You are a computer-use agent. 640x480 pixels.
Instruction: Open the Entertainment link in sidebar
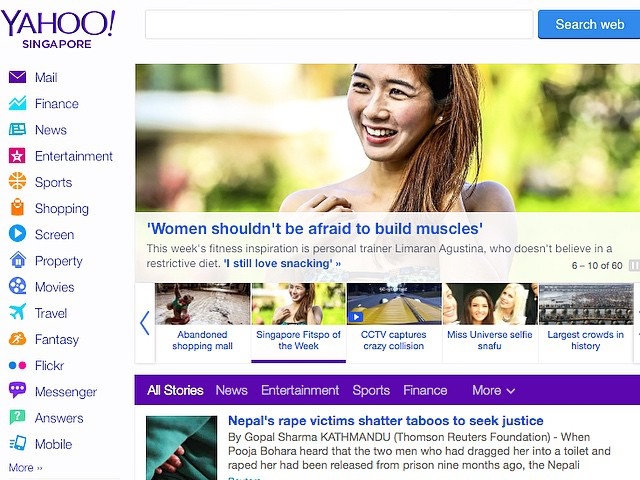tap(73, 156)
